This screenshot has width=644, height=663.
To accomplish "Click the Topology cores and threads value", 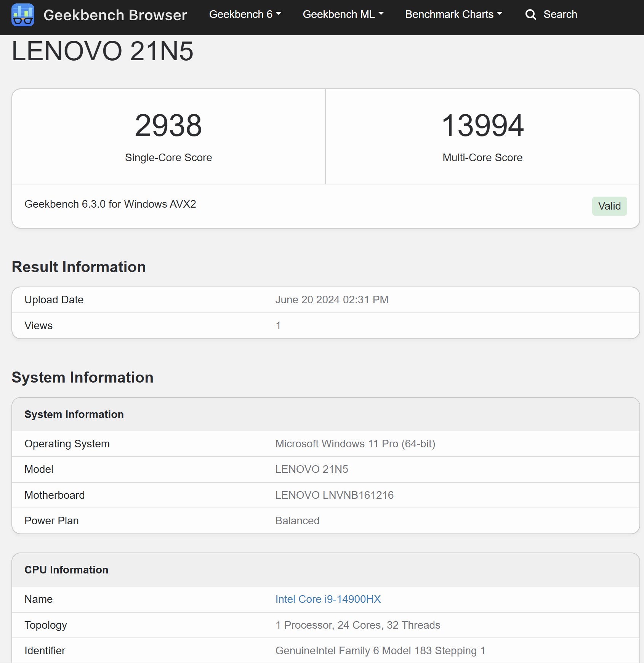I will 357,625.
